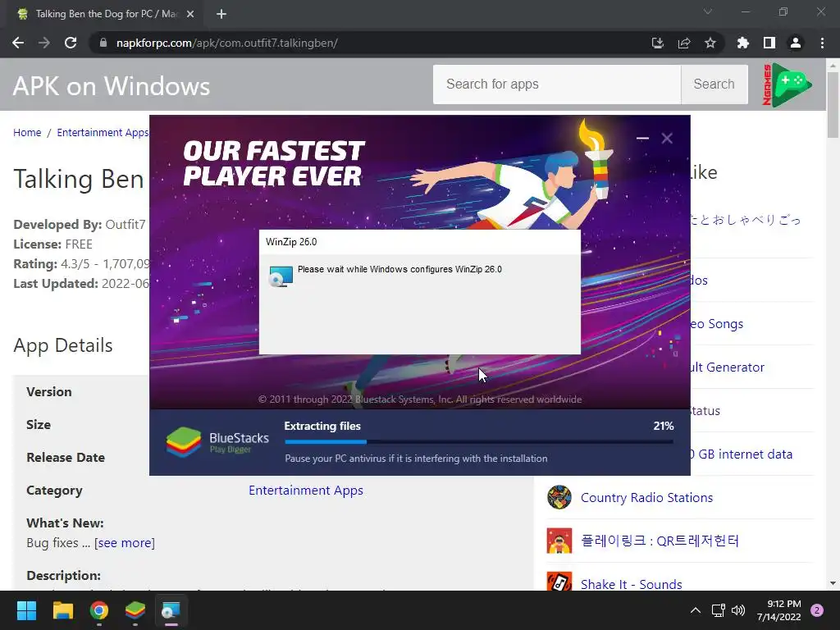Go to the Home breadcrumb
Screen dimensions: 840x630
27,132
